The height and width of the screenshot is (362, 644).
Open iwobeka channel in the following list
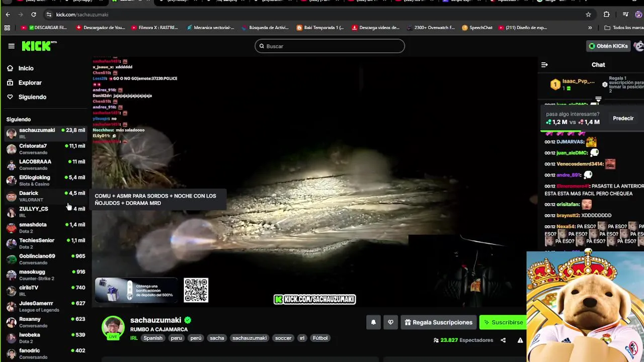46,338
